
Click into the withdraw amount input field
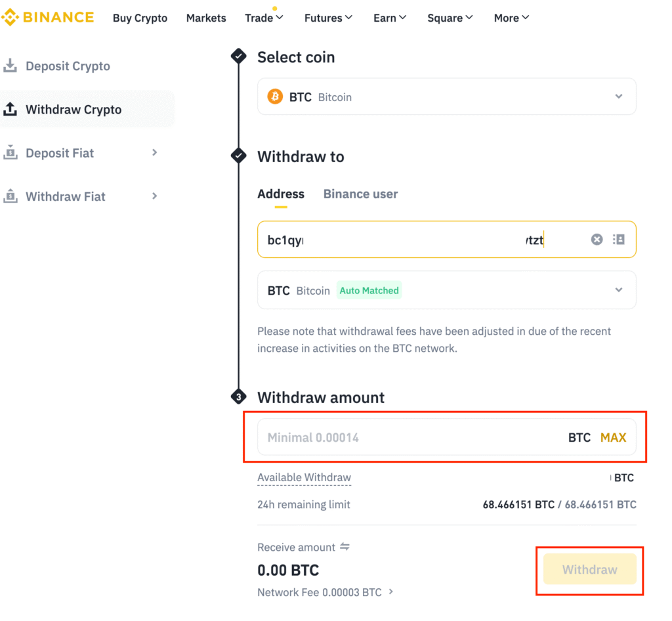pyautogui.click(x=407, y=437)
